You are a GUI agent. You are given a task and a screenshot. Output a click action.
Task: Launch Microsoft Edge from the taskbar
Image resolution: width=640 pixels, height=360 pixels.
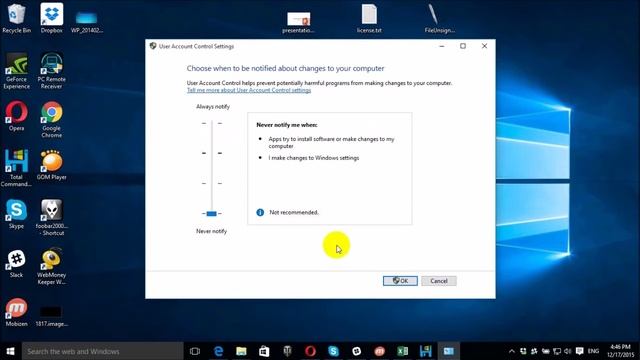218,351
